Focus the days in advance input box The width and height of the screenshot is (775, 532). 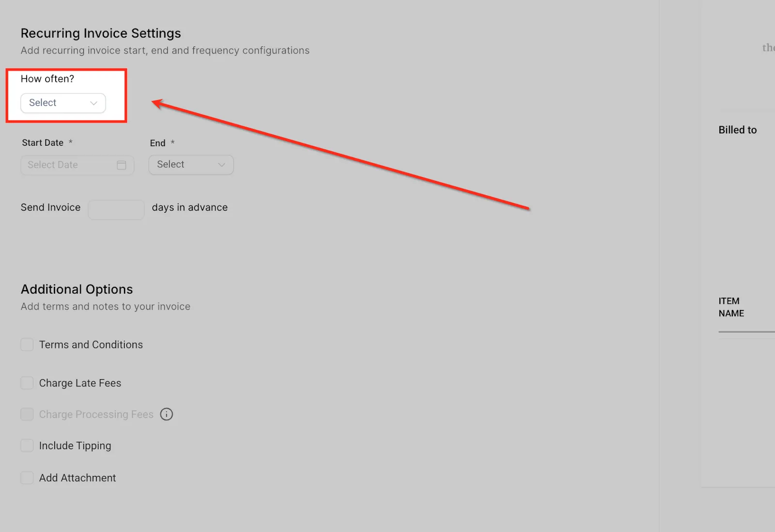click(x=116, y=210)
